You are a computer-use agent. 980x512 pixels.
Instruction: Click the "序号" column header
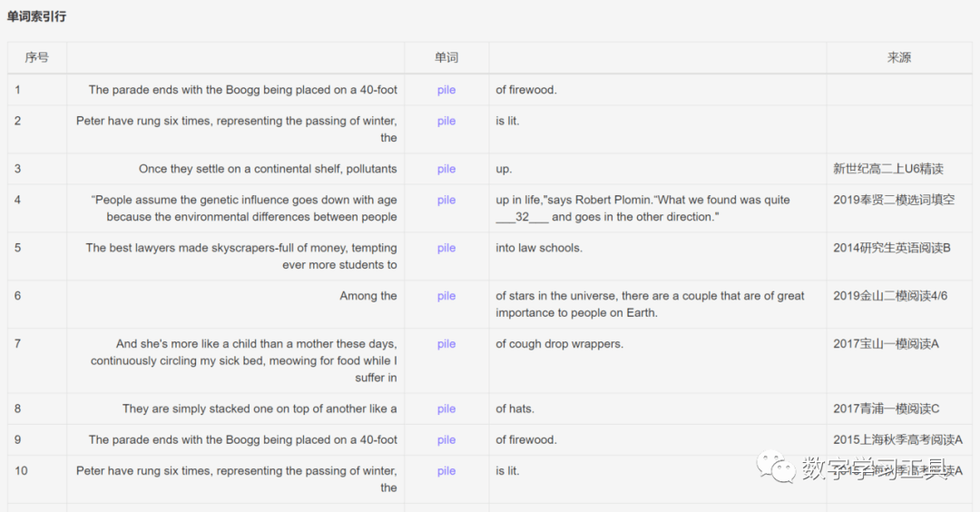click(37, 57)
